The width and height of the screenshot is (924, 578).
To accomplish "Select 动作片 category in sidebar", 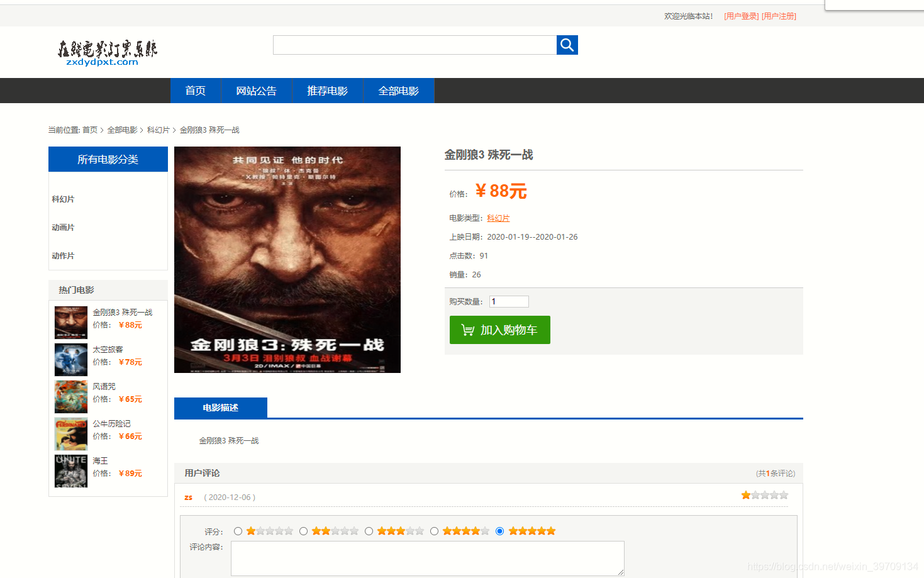I will [x=63, y=256].
